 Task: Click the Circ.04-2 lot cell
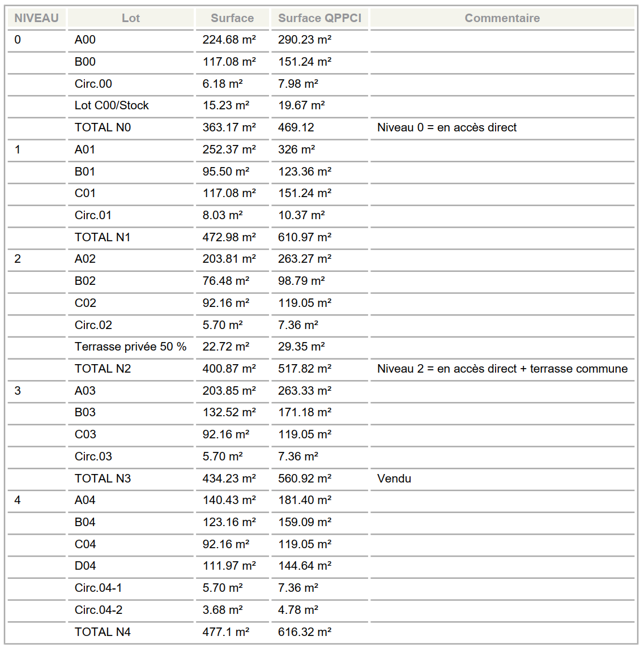coord(131,610)
